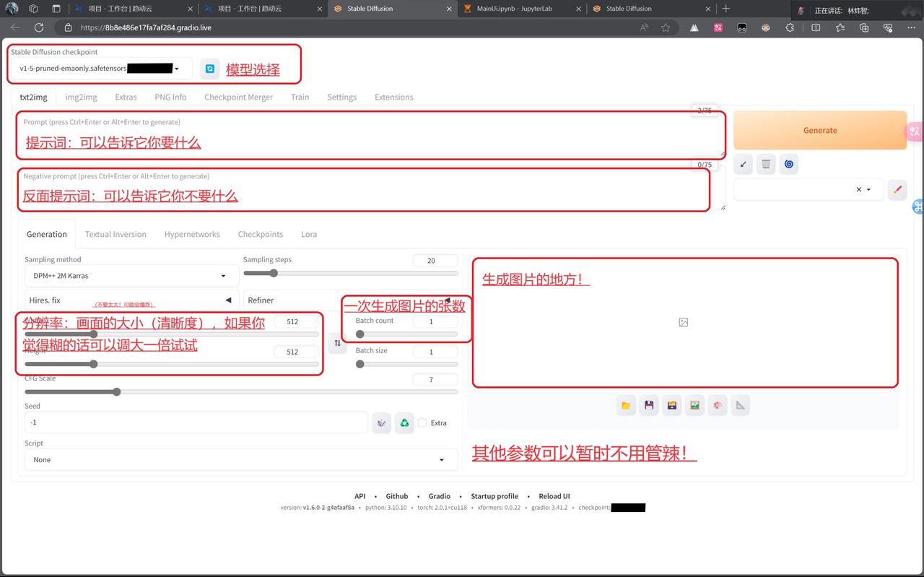Switch to the Lora tab
The height and width of the screenshot is (577, 924).
(309, 234)
